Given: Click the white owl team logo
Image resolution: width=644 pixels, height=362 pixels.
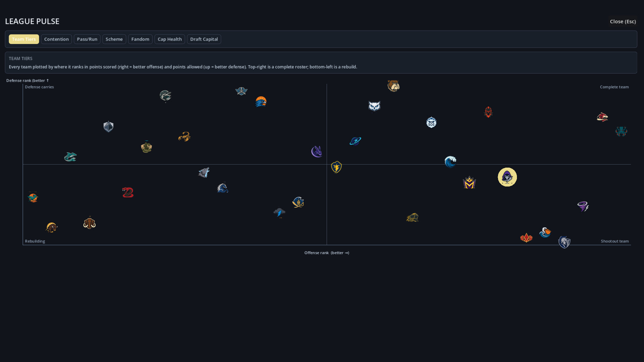Looking at the screenshot, I should click(374, 106).
